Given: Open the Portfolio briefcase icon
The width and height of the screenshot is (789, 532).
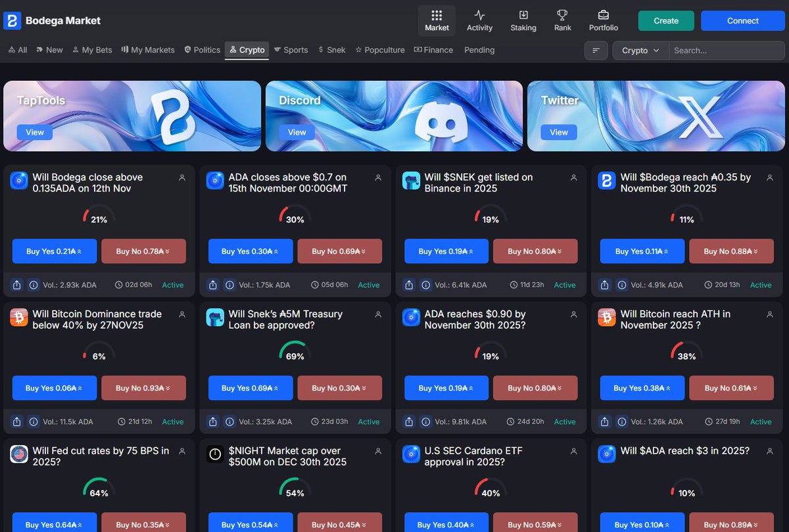Looking at the screenshot, I should [x=603, y=14].
